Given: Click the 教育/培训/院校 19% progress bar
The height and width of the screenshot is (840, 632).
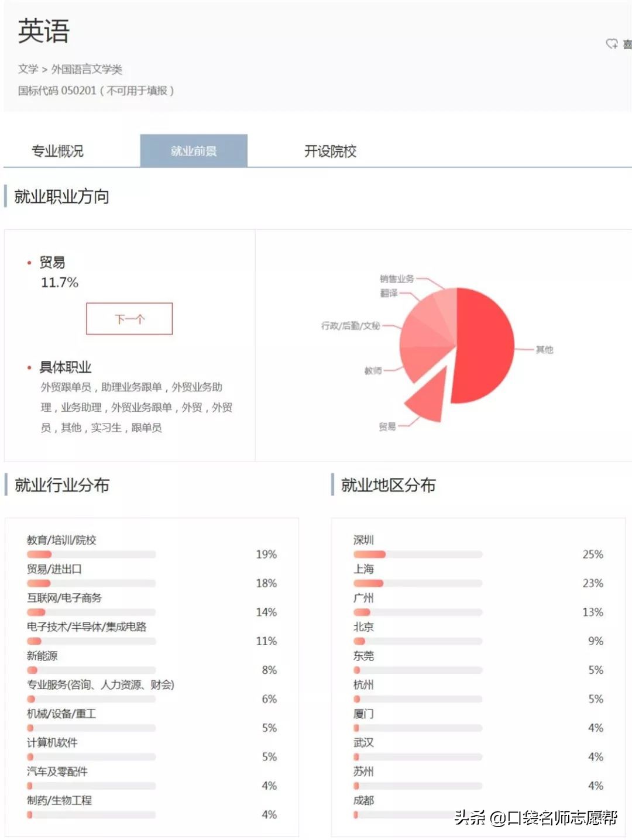Looking at the screenshot, I should coord(91,554).
